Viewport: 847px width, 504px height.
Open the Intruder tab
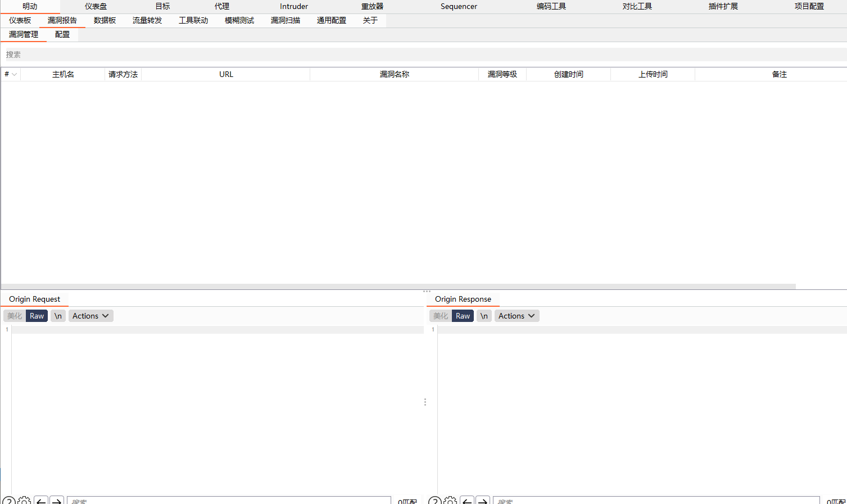click(294, 7)
